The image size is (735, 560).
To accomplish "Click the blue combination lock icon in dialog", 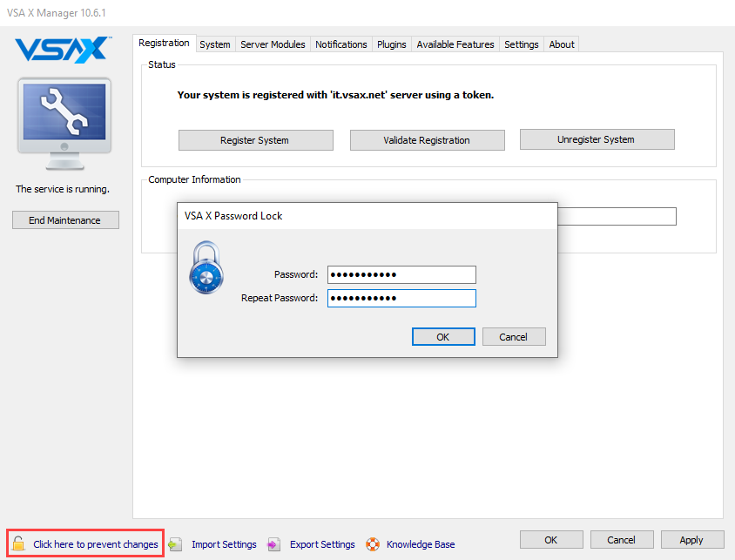I will click(x=206, y=267).
